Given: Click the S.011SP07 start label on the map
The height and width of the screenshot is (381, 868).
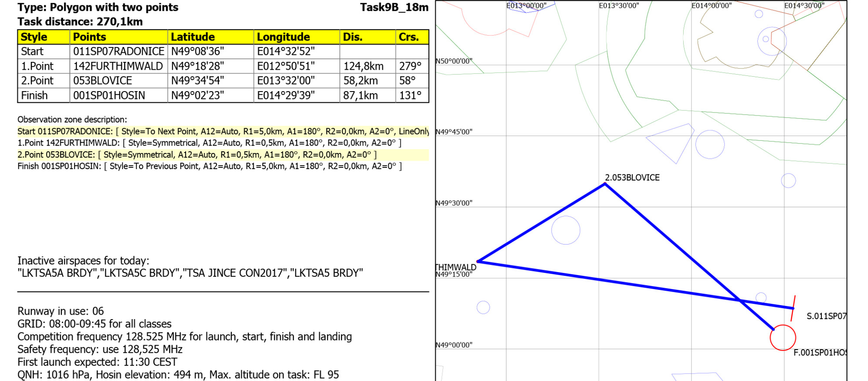Looking at the screenshot, I should coord(826,316).
